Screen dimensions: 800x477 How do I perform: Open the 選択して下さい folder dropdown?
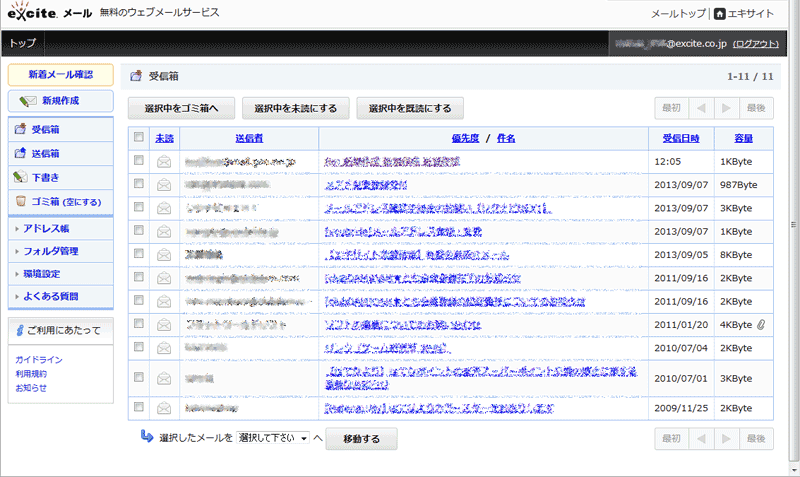pyautogui.click(x=273, y=438)
